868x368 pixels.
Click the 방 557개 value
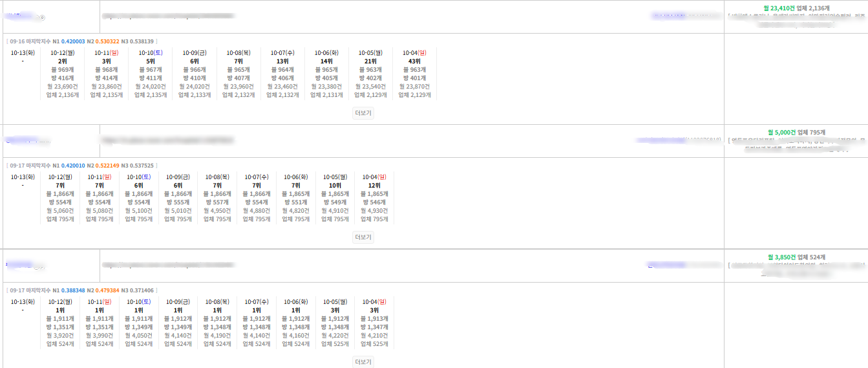(217, 202)
